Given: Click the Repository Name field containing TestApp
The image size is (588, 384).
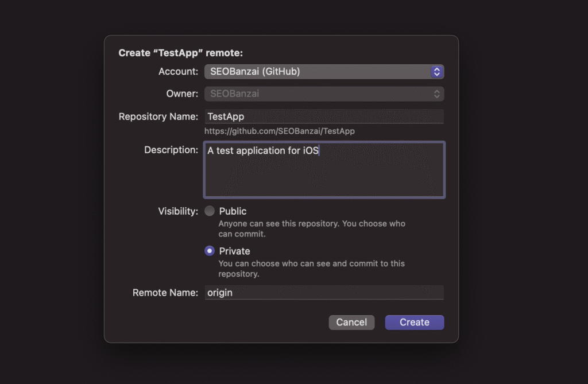Looking at the screenshot, I should [x=324, y=117].
